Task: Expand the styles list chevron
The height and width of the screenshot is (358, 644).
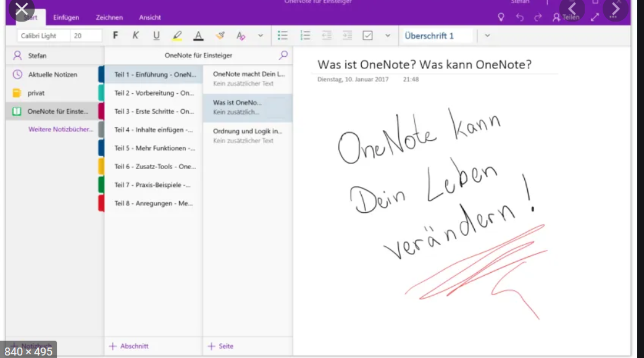Action: tap(488, 36)
